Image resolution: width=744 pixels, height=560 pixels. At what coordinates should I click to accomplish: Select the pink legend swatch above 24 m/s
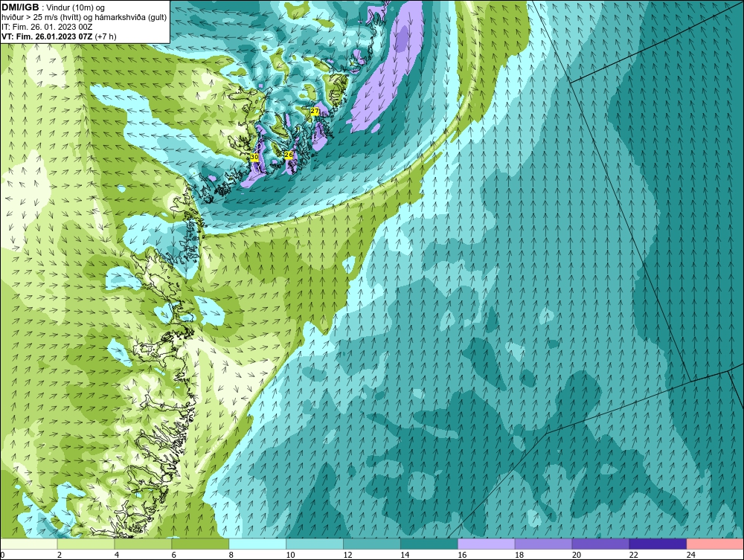pos(715,544)
